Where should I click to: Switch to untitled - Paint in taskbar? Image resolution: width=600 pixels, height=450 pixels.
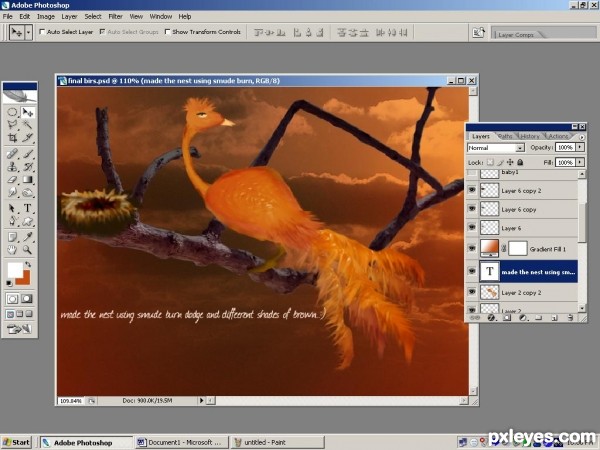pyautogui.click(x=277, y=443)
